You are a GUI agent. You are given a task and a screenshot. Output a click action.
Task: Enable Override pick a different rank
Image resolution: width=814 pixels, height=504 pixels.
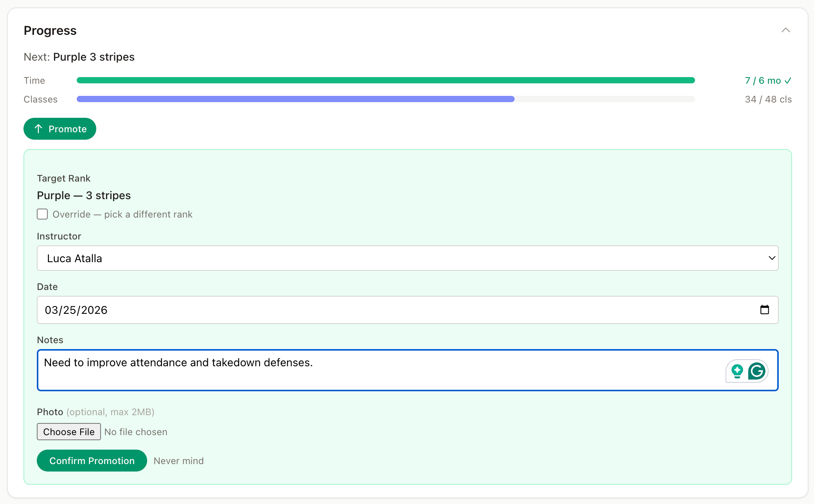pos(42,214)
